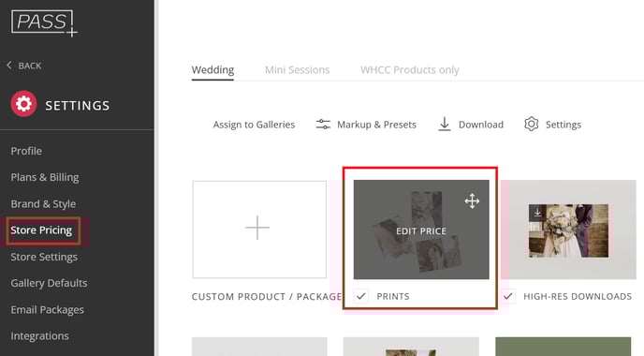Viewport: 644px width, 356px height.
Task: Switch to the Mini Sessions tab
Action: [x=298, y=70]
